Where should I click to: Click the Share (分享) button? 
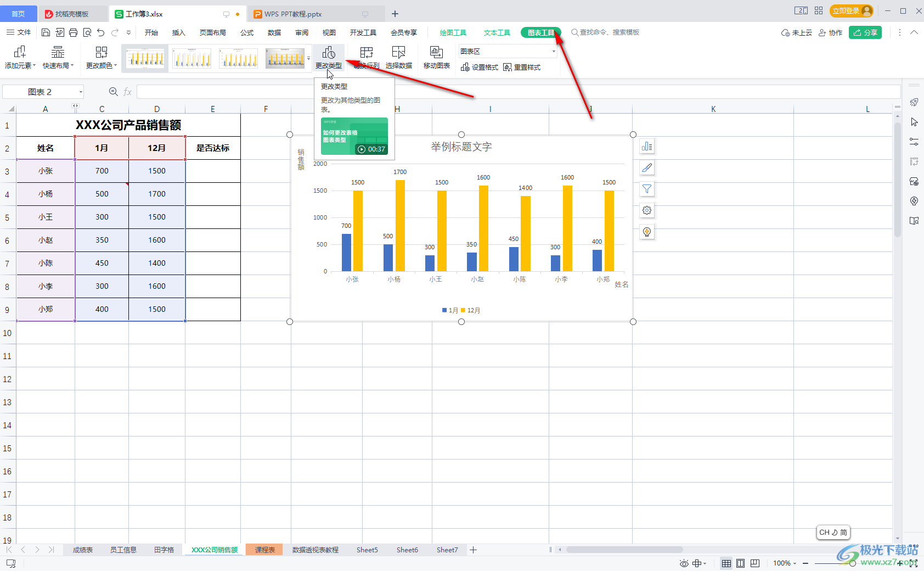[x=865, y=32]
